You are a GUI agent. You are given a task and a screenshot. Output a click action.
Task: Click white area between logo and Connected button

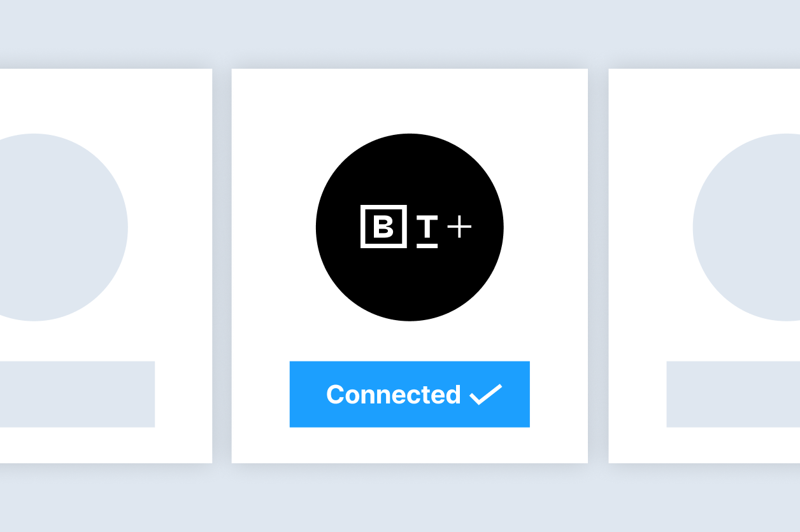click(410, 342)
